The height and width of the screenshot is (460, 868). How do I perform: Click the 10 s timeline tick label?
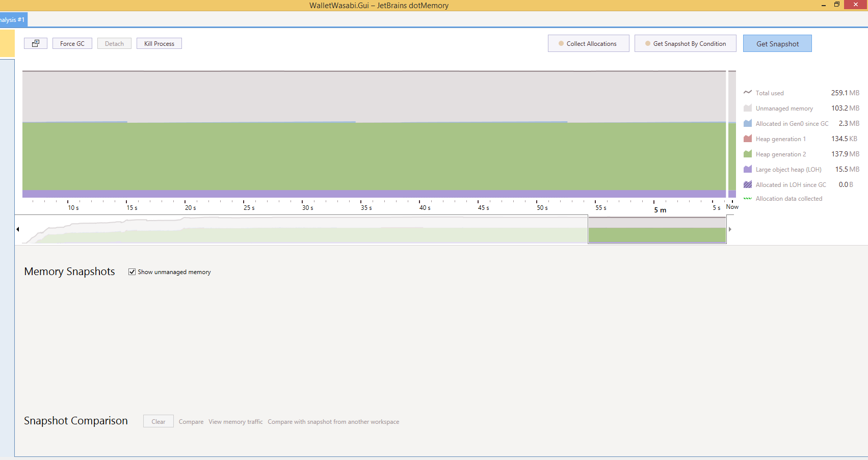coord(73,208)
